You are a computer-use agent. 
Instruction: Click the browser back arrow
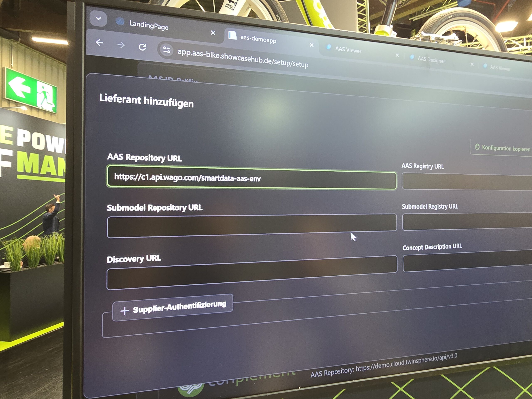pyautogui.click(x=99, y=43)
